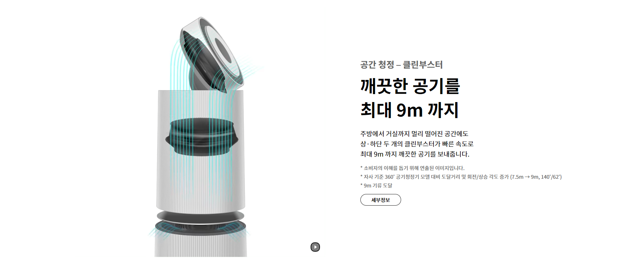The width and height of the screenshot is (644, 275).
Task: Click the black internal fan in purifier
Action: 201,137
